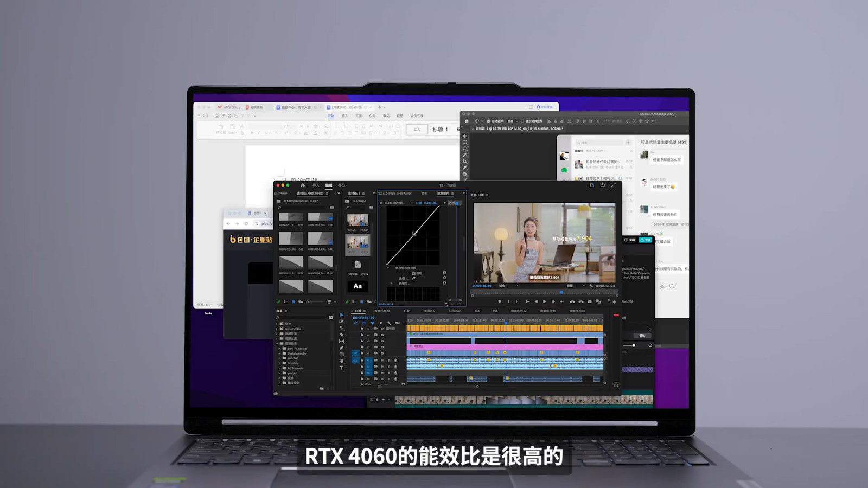The width and height of the screenshot is (868, 488).
Task: Click WeChat search field
Action: click(599, 143)
